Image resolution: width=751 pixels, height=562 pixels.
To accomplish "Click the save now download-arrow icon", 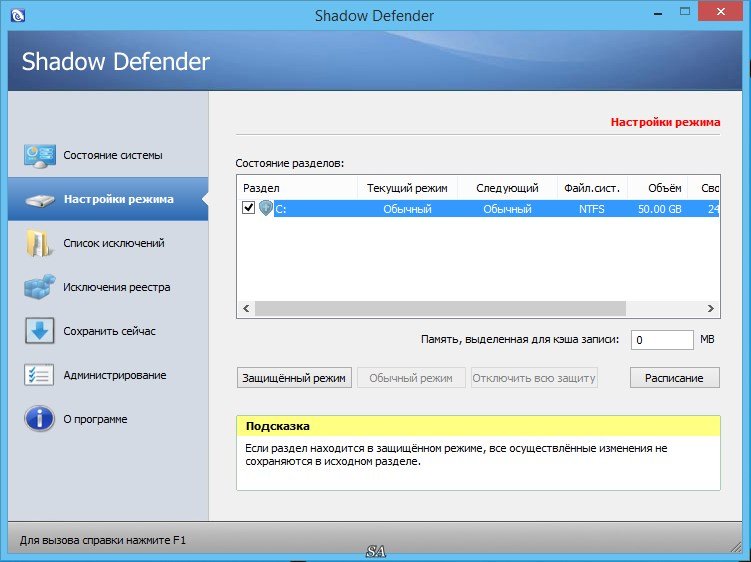I will [39, 331].
